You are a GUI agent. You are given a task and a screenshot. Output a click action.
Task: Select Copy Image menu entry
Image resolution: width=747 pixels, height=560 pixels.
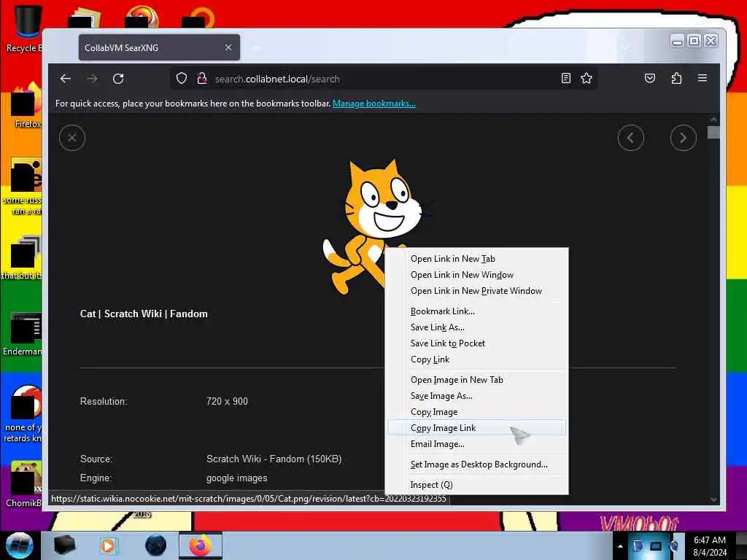pos(476,412)
